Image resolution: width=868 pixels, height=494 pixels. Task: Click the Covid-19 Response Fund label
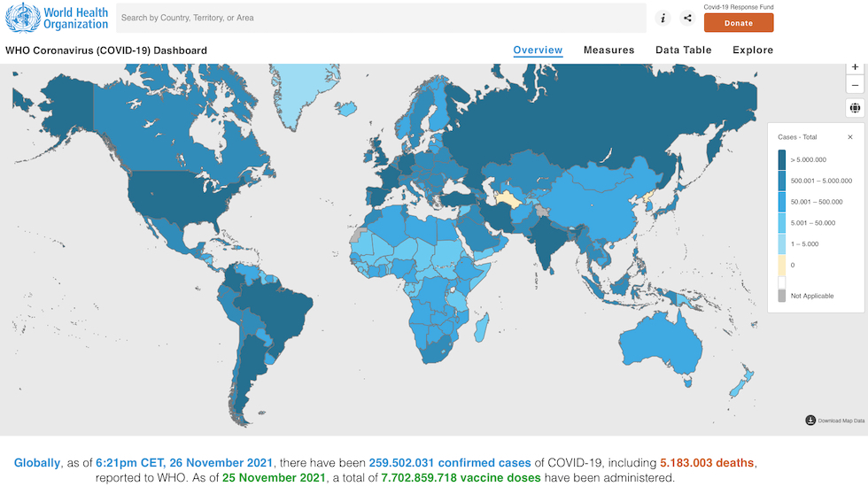coord(739,7)
